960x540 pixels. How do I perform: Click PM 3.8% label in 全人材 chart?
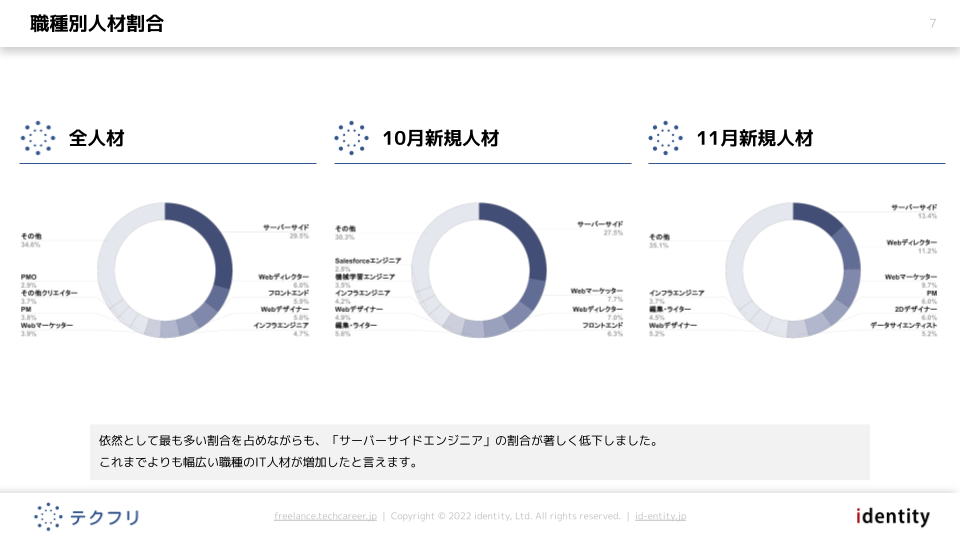click(x=28, y=313)
